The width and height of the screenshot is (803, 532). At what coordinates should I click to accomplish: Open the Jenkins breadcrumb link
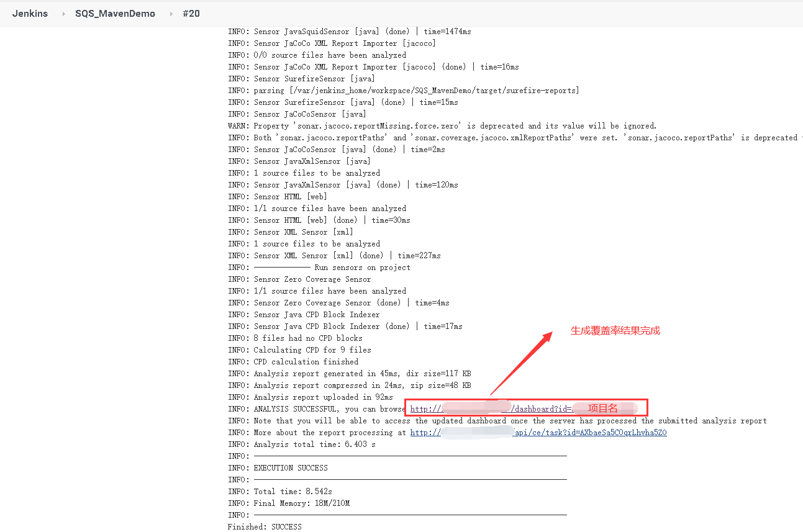pyautogui.click(x=30, y=14)
